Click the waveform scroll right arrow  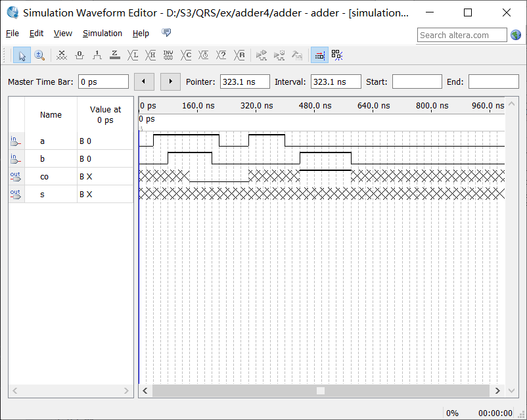[x=497, y=390]
